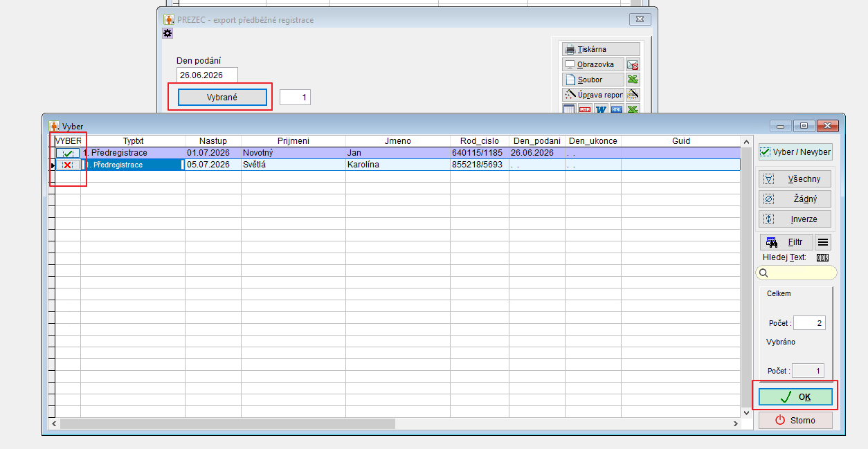Click the Guid column header
Screen dimensions: 868x449
pos(681,141)
